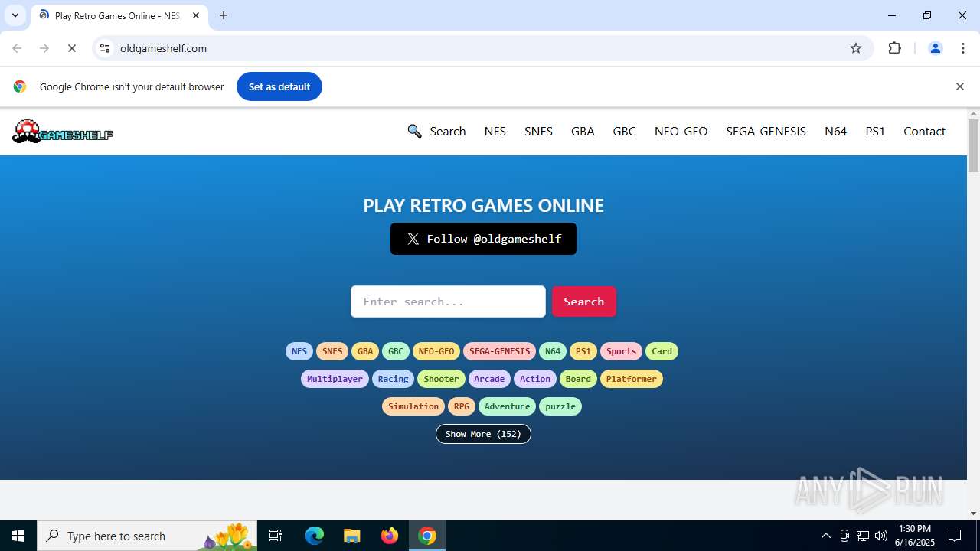Open the N64 navigation menu item
Image resolution: width=980 pixels, height=551 pixels.
coord(835,131)
